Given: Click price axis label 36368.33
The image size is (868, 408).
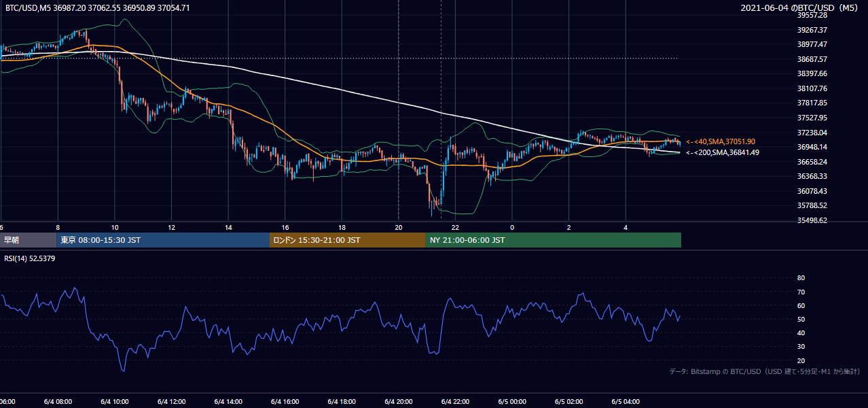Looking at the screenshot, I should click(x=813, y=176).
